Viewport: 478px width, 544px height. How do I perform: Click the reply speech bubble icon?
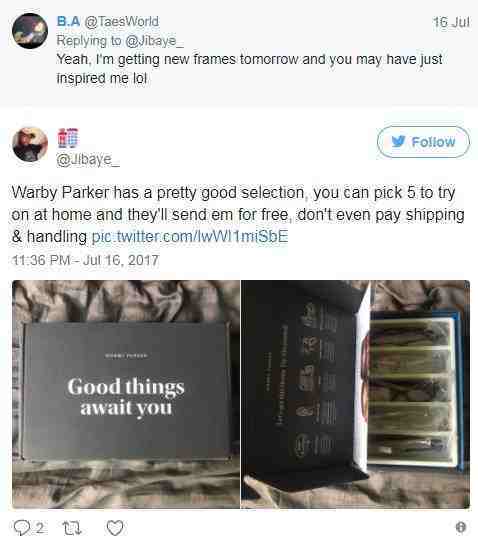[x=21, y=527]
